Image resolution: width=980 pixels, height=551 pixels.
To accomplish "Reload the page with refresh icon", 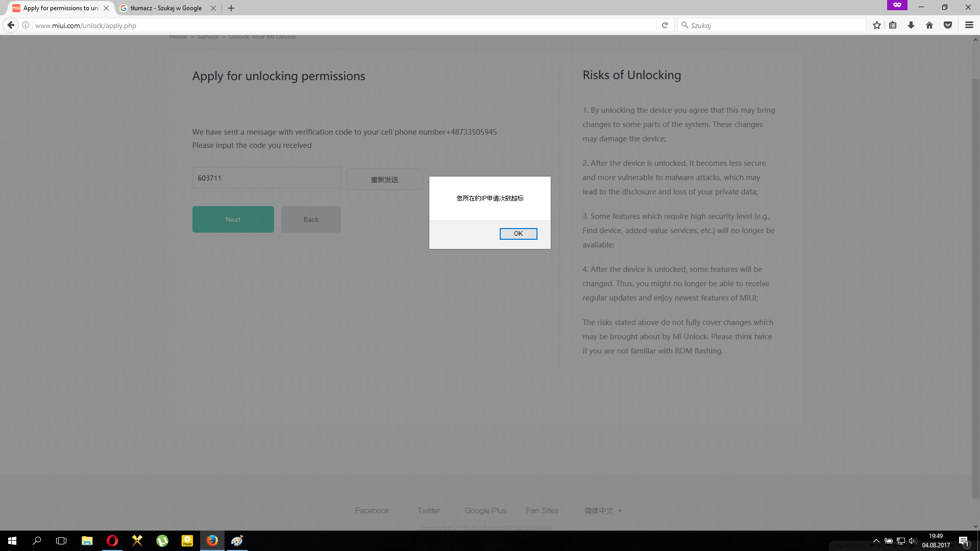I will pyautogui.click(x=665, y=25).
